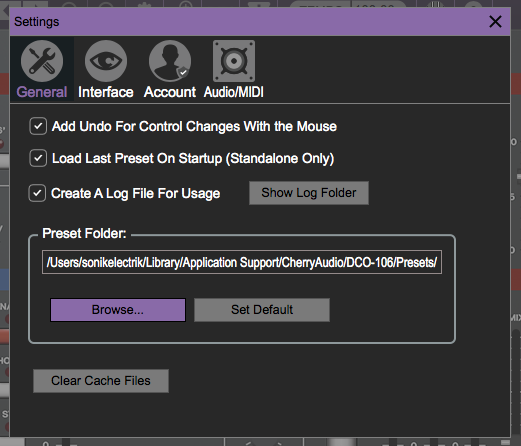Click the Browse... button
521x446 pixels.
click(x=118, y=310)
